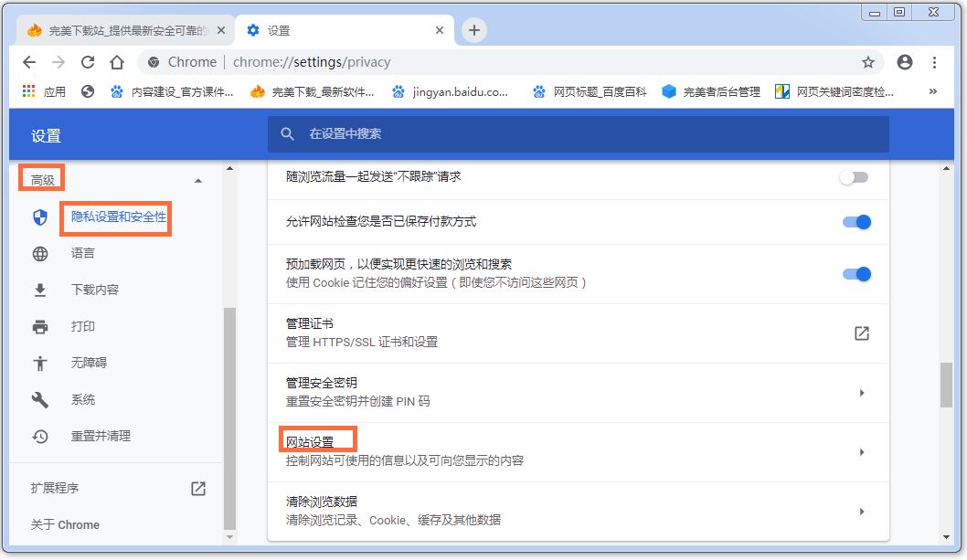This screenshot has height=560, width=967.
Task: Select 无障碍 in the sidebar
Action: [x=89, y=363]
